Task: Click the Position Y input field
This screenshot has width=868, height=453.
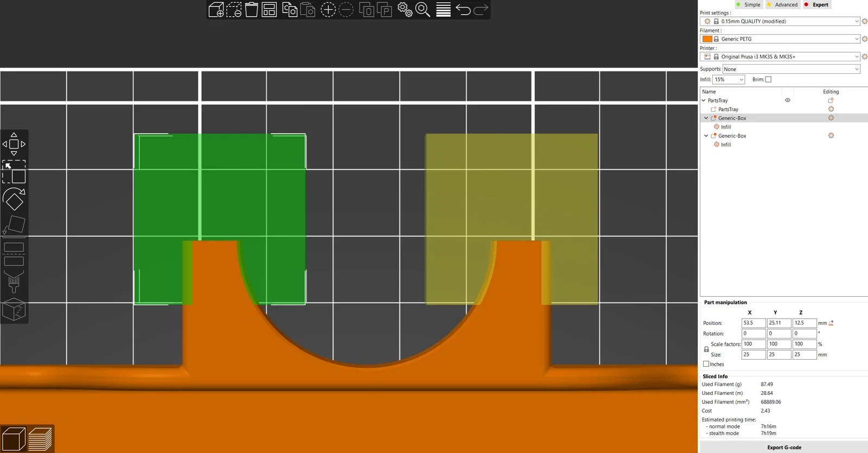Action: coord(779,323)
